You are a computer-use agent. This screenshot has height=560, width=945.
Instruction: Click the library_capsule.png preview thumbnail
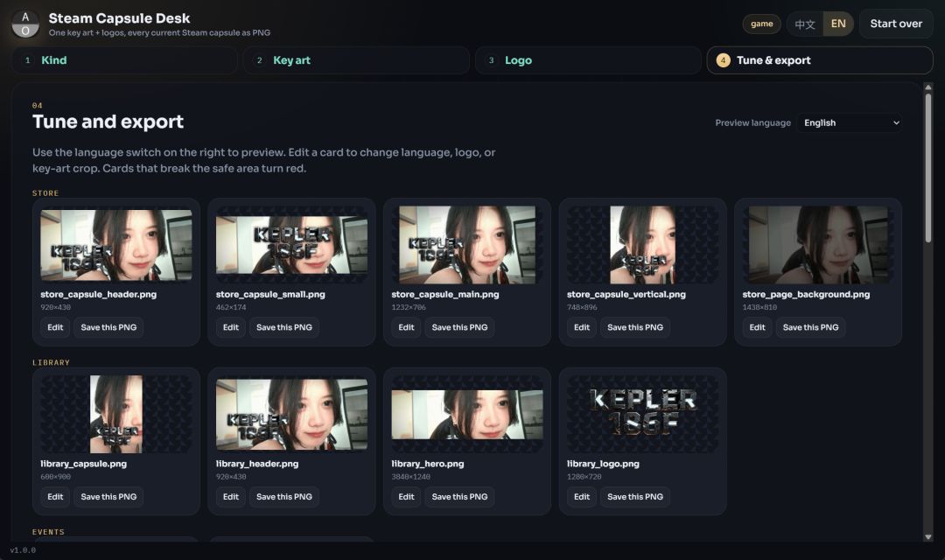[x=116, y=414]
